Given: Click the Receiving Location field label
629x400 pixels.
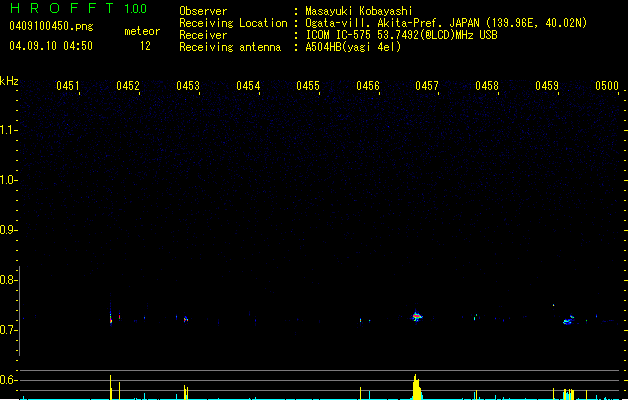Looking at the screenshot, I should tap(233, 23).
